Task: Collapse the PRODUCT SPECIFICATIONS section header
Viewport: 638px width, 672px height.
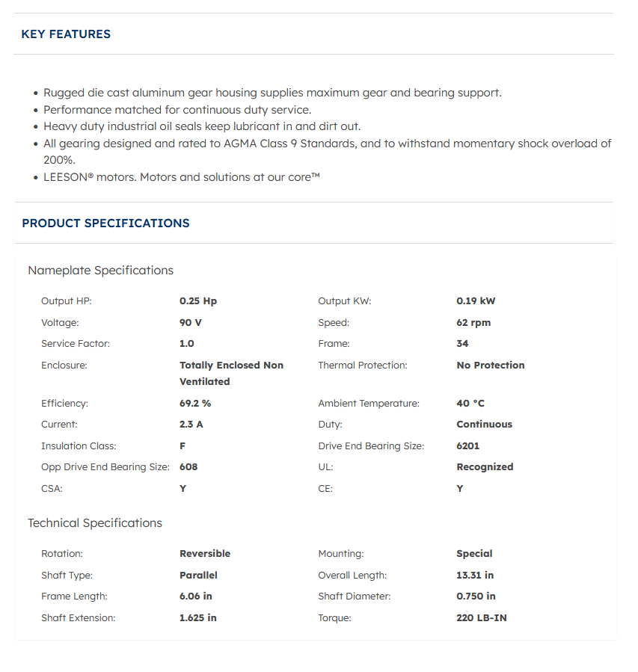Action: pyautogui.click(x=105, y=224)
